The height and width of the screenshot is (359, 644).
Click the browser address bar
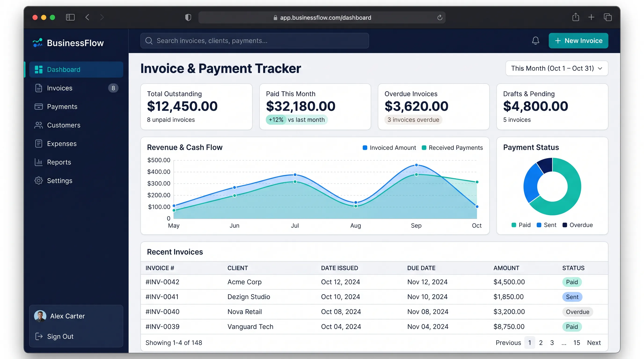click(x=322, y=18)
